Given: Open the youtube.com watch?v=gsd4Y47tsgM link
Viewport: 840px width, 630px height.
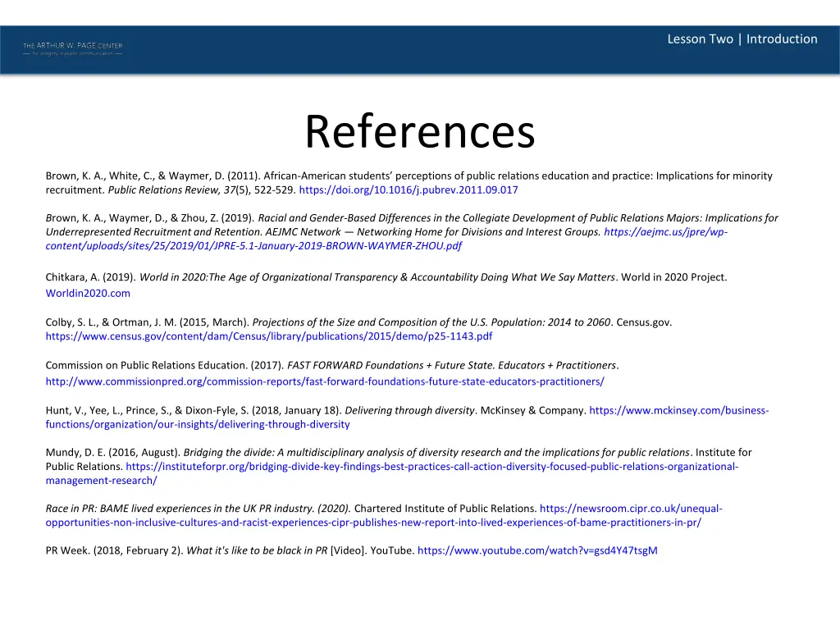Looking at the screenshot, I should pyautogui.click(x=537, y=550).
